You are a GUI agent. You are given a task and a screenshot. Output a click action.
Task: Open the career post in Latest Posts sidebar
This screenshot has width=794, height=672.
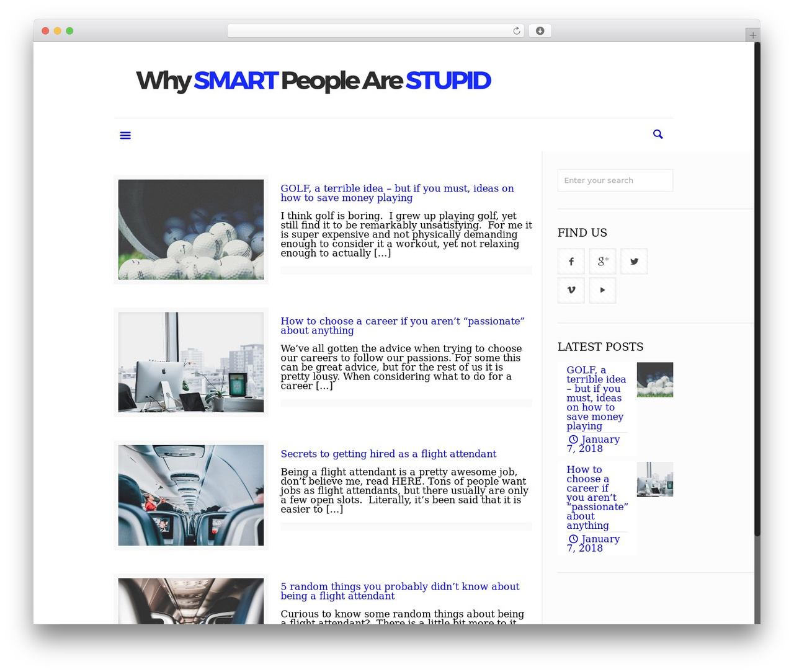pyautogui.click(x=597, y=497)
